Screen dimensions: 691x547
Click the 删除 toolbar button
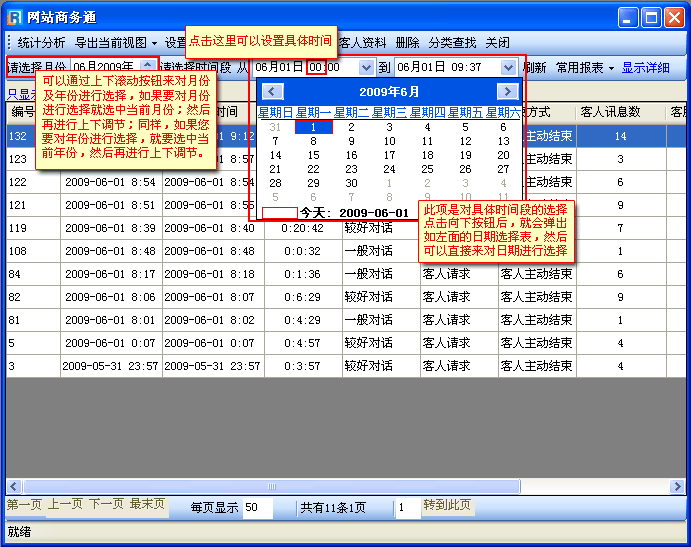tap(407, 43)
